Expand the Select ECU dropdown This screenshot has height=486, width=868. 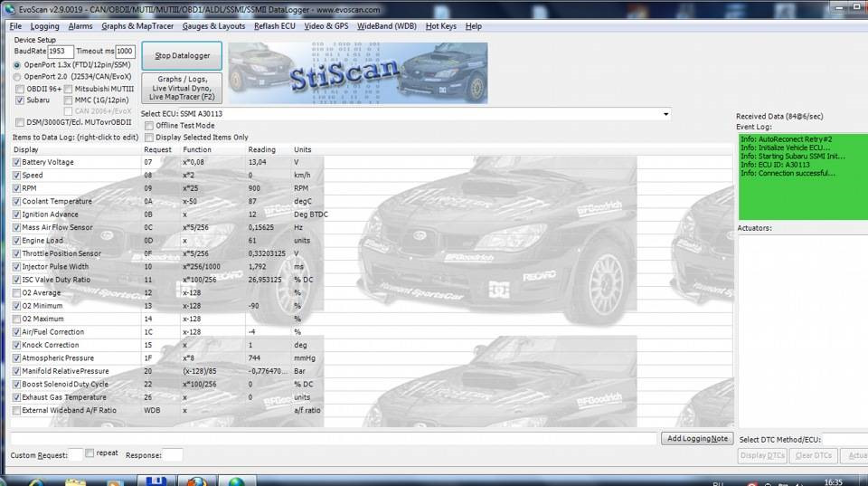tap(666, 114)
